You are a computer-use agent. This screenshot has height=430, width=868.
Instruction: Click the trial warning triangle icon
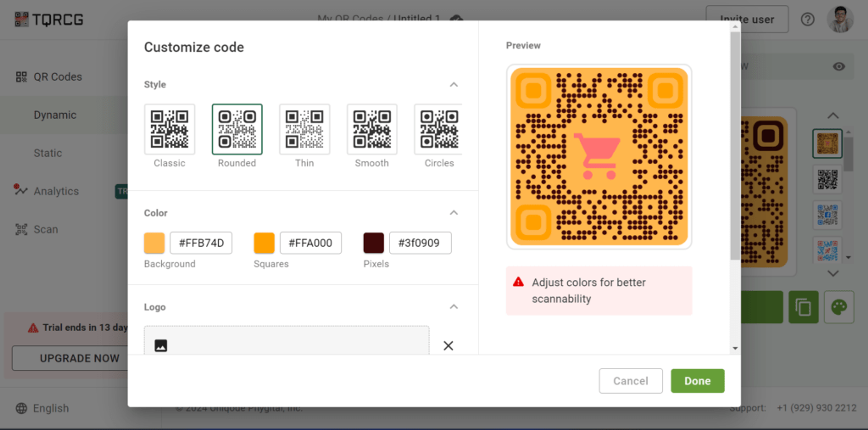click(33, 328)
